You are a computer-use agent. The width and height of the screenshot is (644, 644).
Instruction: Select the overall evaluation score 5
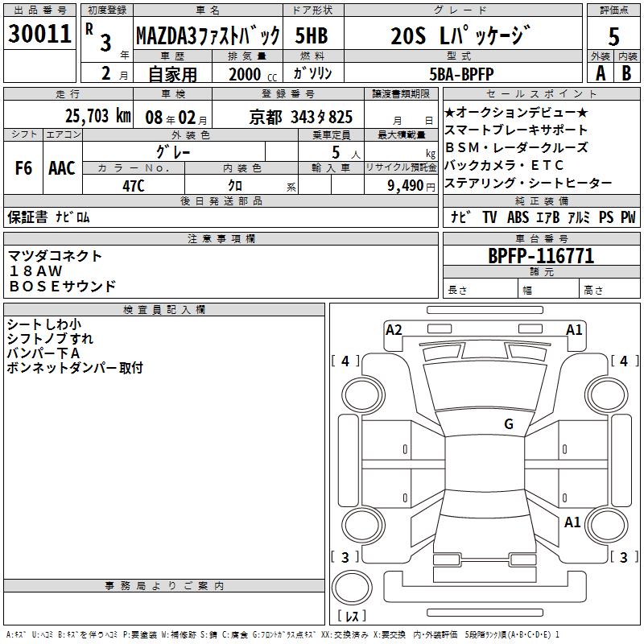(613, 36)
